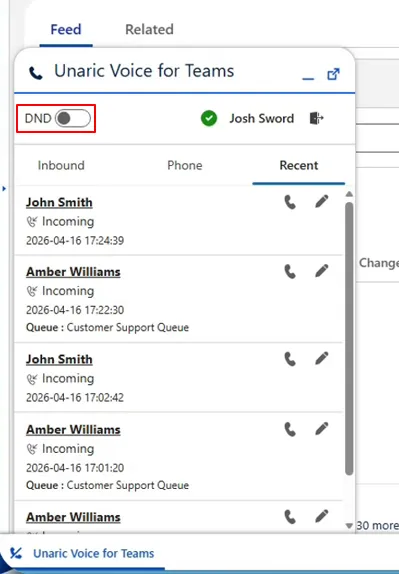Pop out the Unaric Voice softphone

point(333,74)
